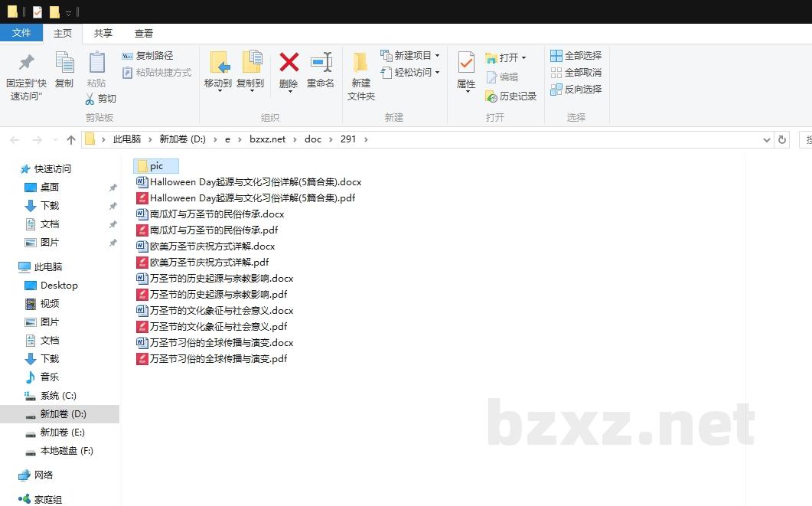Open Properties via the checkmark icon

tap(465, 63)
